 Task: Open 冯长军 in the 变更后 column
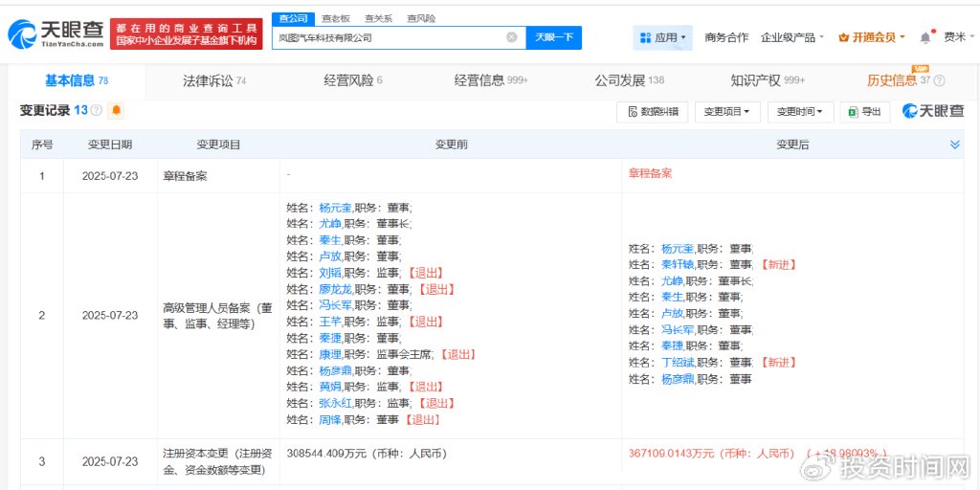[x=678, y=329]
